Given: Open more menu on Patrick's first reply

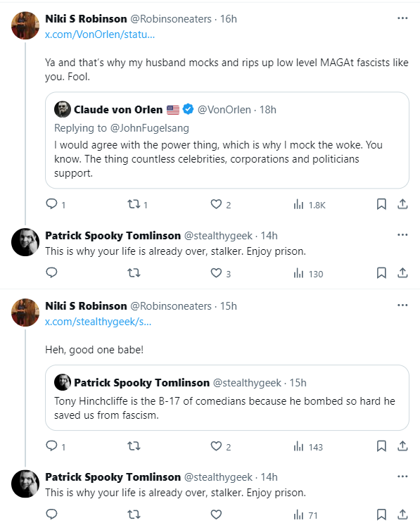Looking at the screenshot, I should tap(402, 235).
